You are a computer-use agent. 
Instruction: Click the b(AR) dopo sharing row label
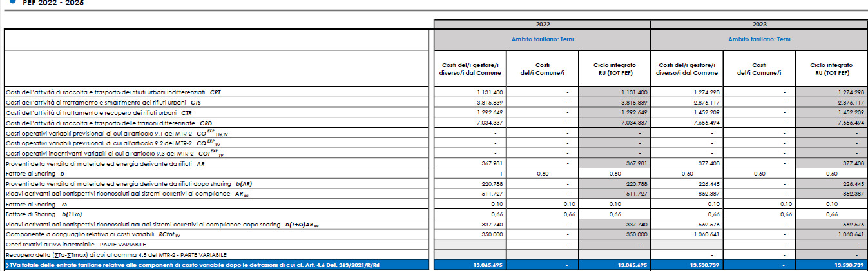(128, 183)
